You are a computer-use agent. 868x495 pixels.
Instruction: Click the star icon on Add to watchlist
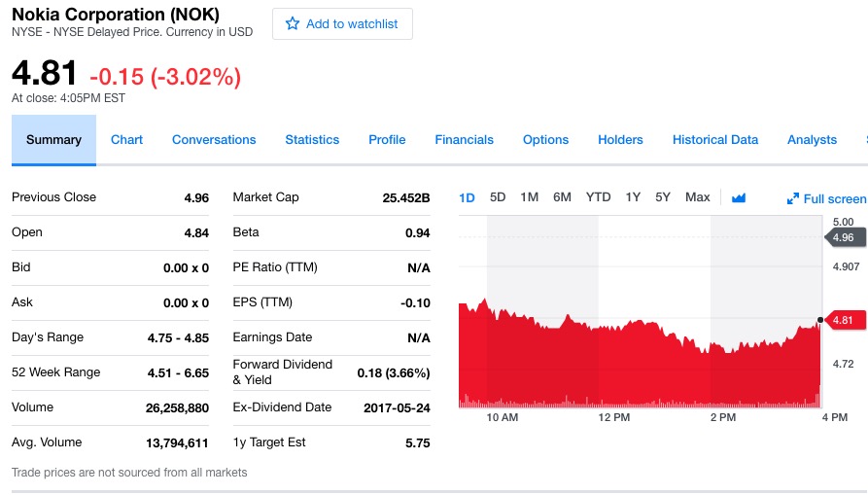pyautogui.click(x=293, y=24)
